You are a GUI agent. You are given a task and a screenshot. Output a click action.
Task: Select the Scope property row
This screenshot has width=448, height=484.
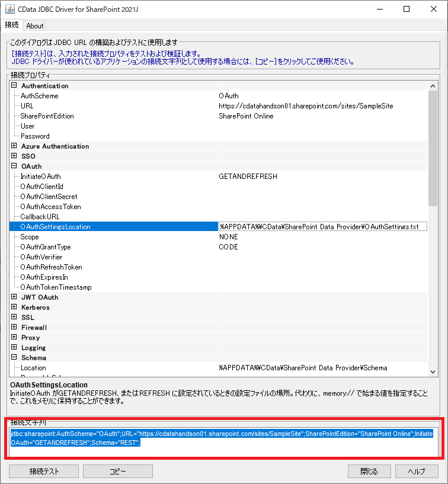pyautogui.click(x=29, y=237)
